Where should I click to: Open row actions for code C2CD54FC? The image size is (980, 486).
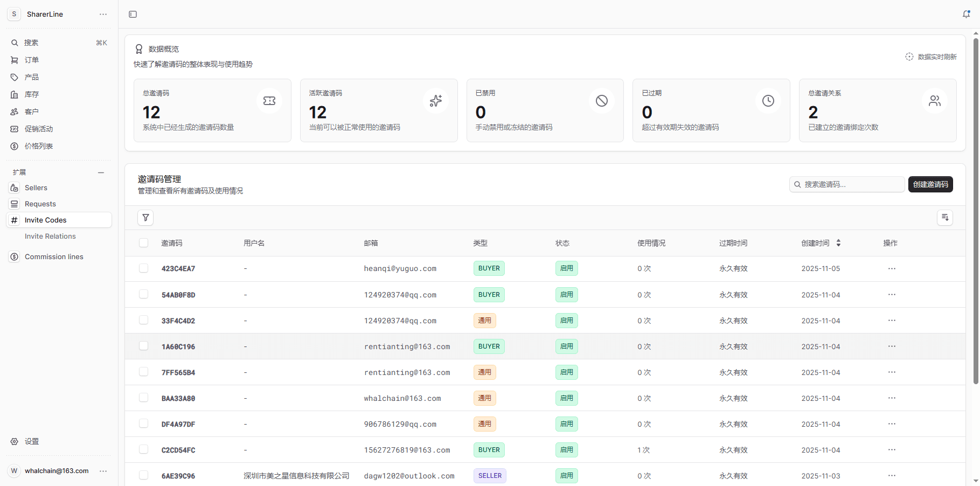(x=892, y=450)
